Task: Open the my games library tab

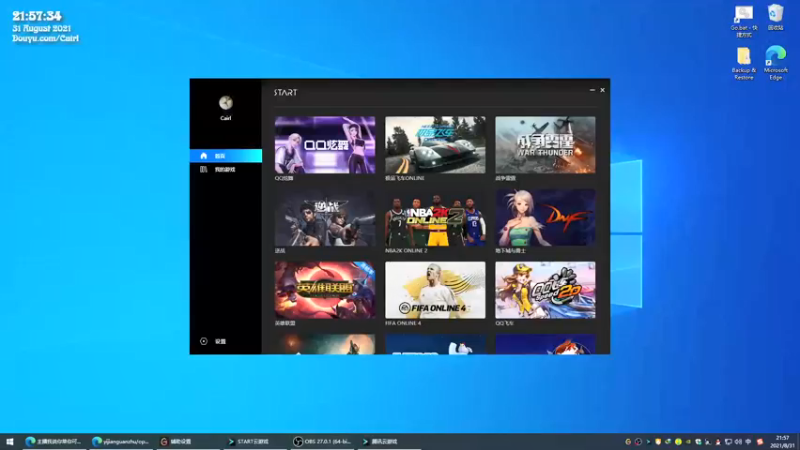Action: coord(226,169)
